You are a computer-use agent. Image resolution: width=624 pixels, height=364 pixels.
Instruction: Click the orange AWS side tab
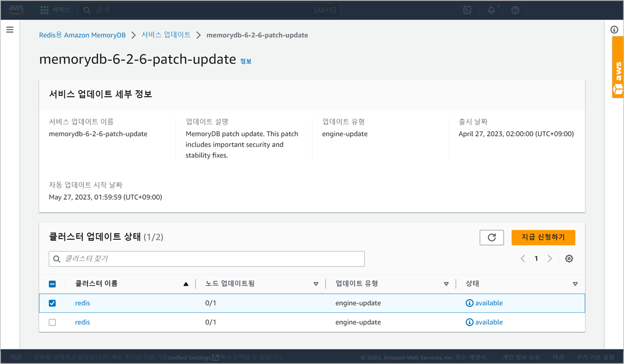tap(618, 67)
